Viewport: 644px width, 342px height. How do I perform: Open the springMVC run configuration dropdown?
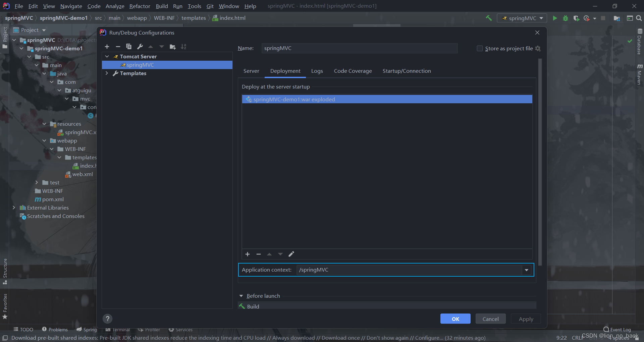coord(522,18)
